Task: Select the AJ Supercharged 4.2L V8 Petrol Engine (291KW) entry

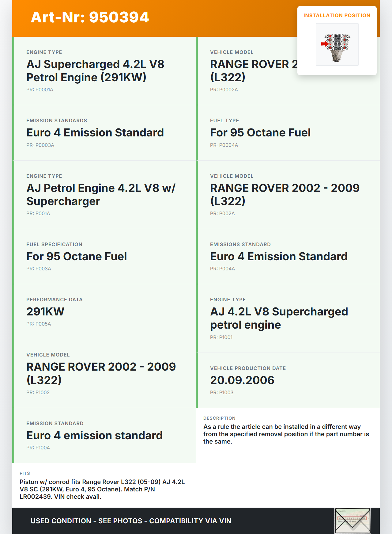Action: tap(95, 71)
